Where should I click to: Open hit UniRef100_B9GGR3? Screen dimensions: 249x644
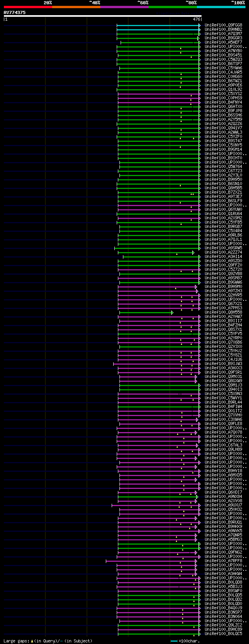(x=223, y=38)
